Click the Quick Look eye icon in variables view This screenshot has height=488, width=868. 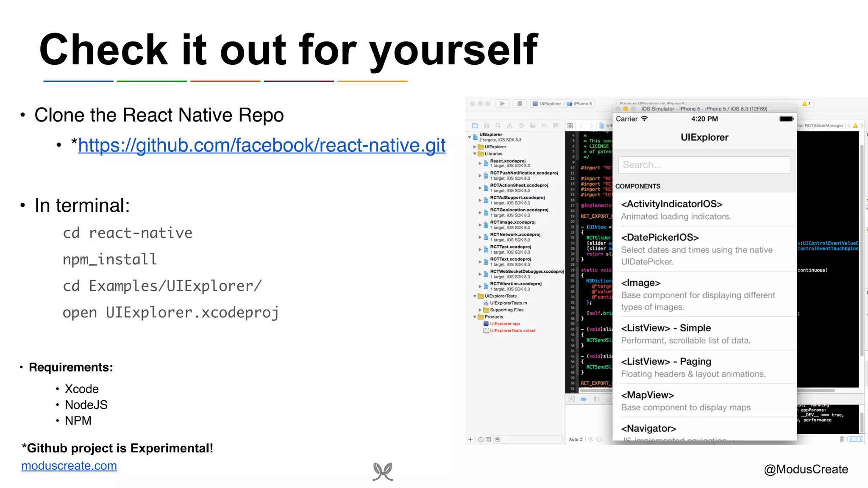(x=591, y=440)
